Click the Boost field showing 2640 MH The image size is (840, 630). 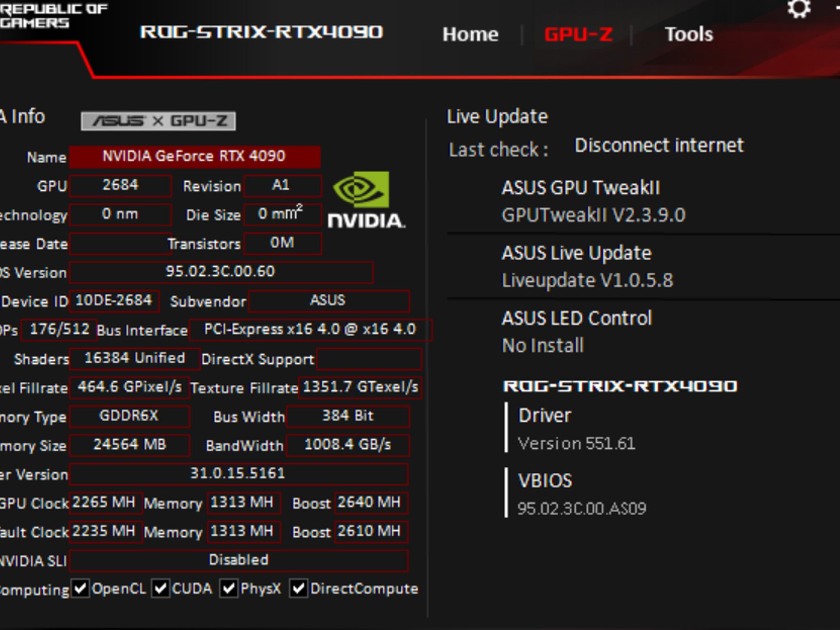click(x=371, y=503)
